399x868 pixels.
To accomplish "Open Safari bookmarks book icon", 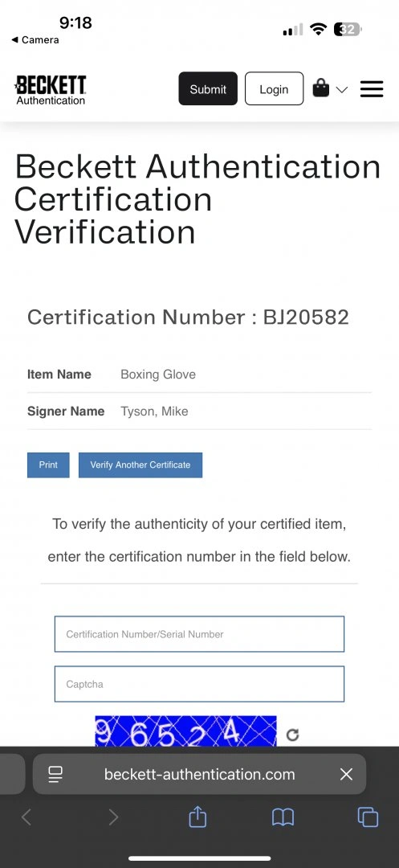I will (x=283, y=817).
